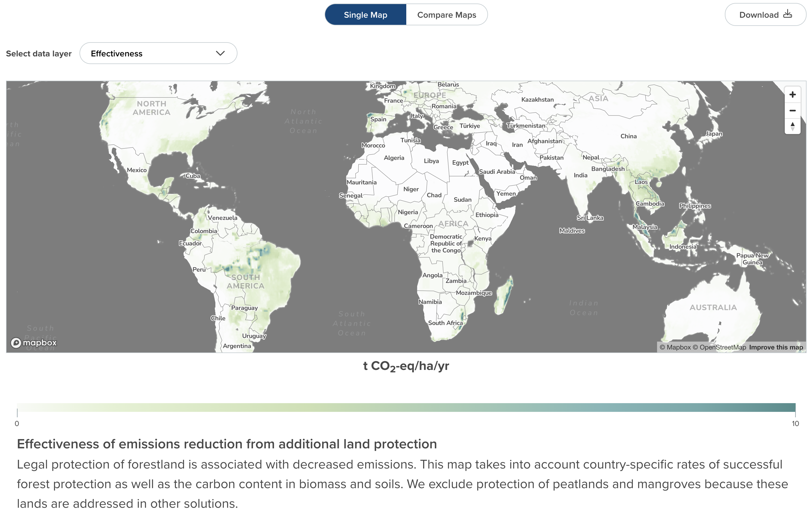Open the Mapbox attribution link

tap(675, 347)
